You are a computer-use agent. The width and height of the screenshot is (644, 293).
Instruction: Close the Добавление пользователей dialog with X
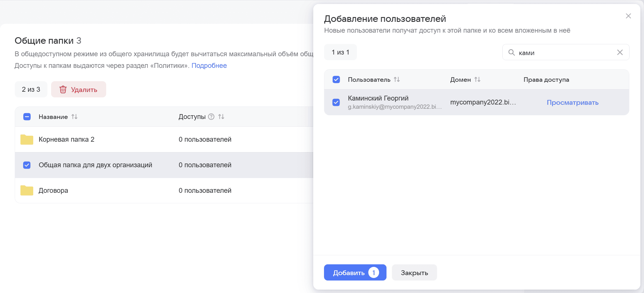point(628,16)
